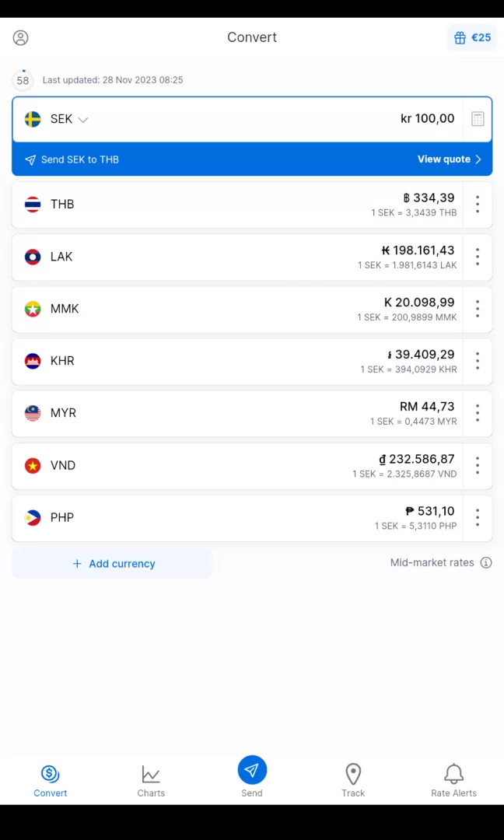Open the calculator for SEK amount
The height and width of the screenshot is (840, 504).
tap(478, 119)
